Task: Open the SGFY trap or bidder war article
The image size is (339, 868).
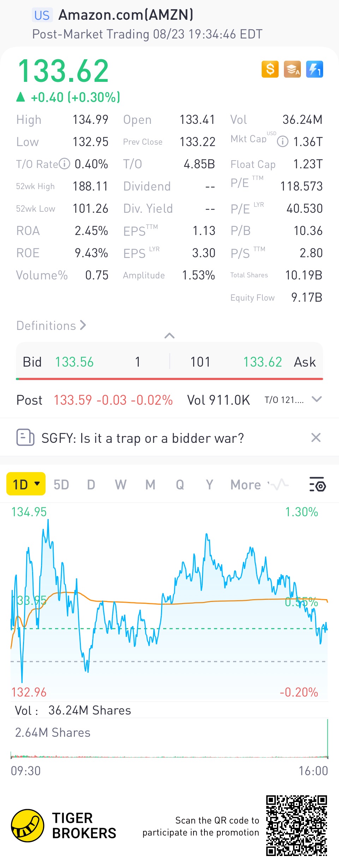Action: click(x=143, y=438)
